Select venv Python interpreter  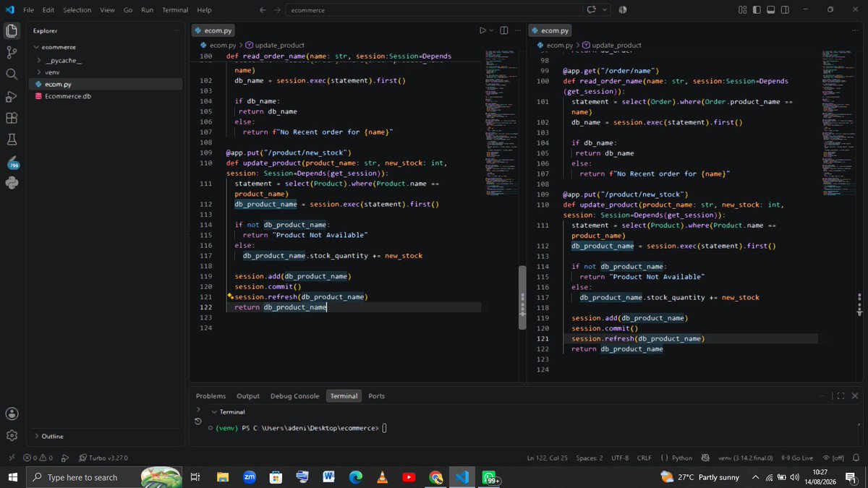pyautogui.click(x=745, y=458)
